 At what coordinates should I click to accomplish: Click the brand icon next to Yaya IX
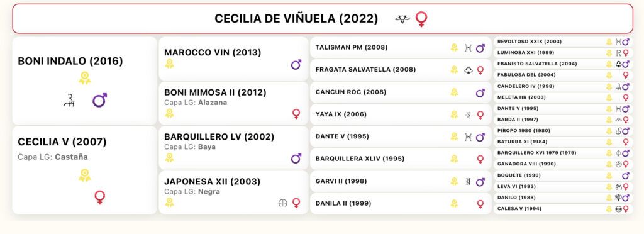468,115
